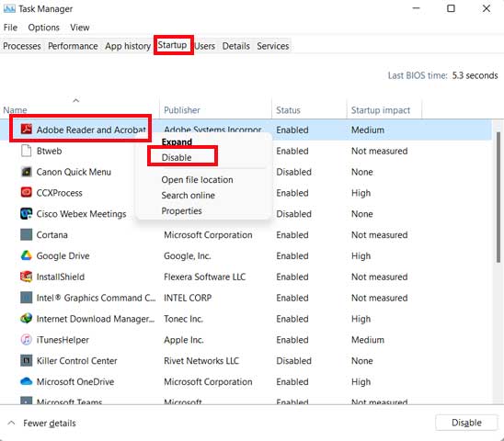Click the CCXProcess red icon
504x441 pixels.
[x=27, y=193]
